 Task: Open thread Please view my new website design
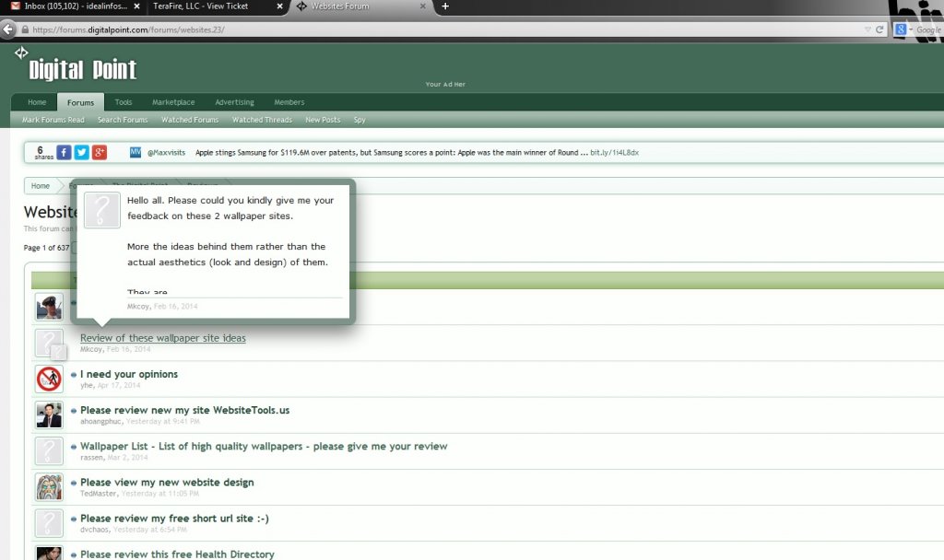[x=167, y=483]
